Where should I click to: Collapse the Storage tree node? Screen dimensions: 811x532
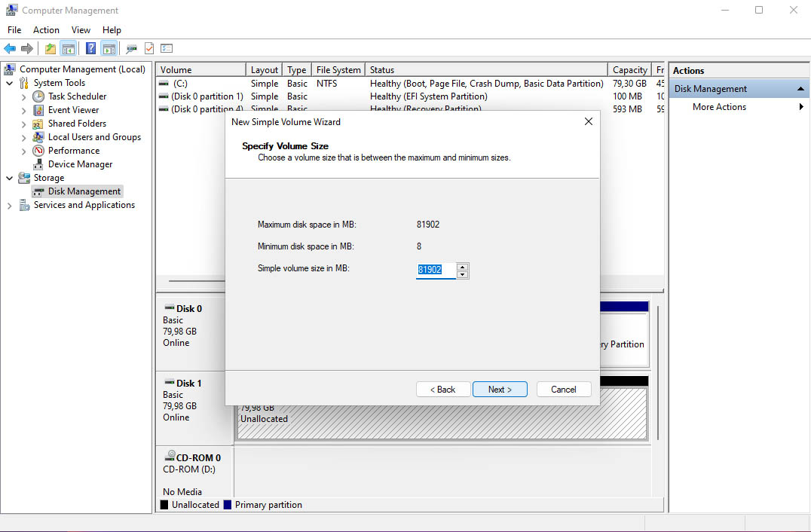[10, 177]
